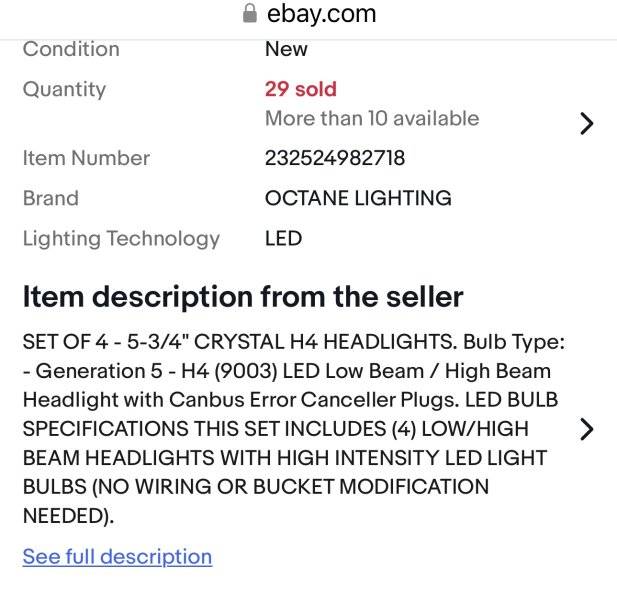Select the More than 10 available text
The height and width of the screenshot is (600, 617).
(372, 118)
